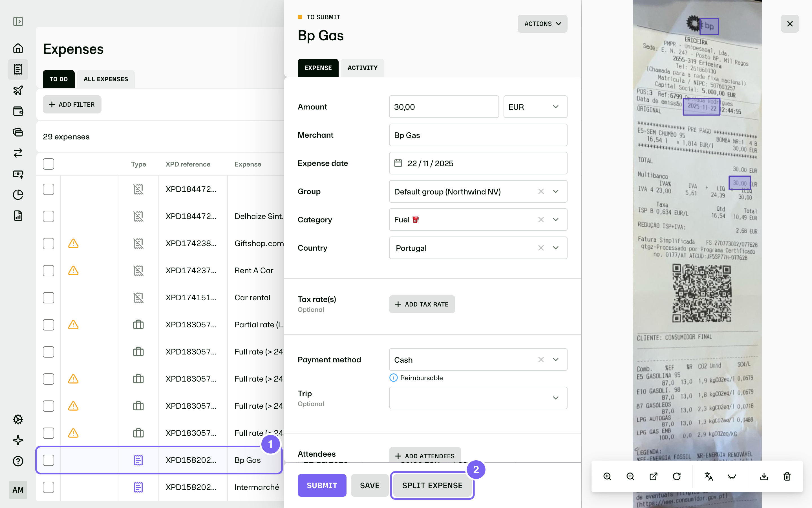Expand the Payment method dropdown chevron
Screen dimensions: 812x508
[556, 360]
